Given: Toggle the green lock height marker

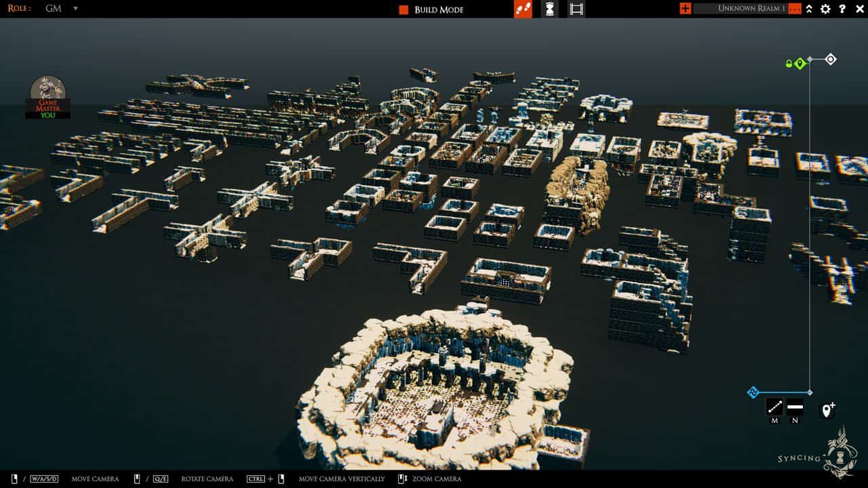Looking at the screenshot, I should (795, 64).
